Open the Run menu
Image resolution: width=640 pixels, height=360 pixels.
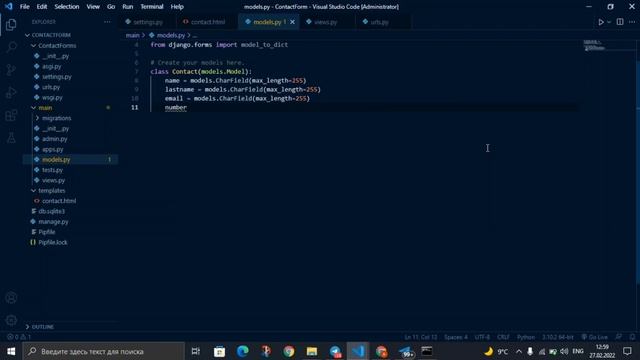point(127,7)
